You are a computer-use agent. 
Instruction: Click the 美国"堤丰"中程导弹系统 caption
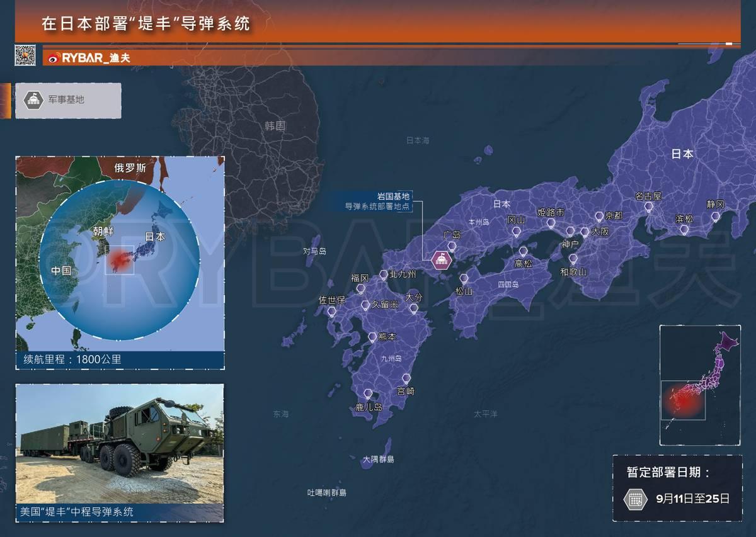click(77, 512)
